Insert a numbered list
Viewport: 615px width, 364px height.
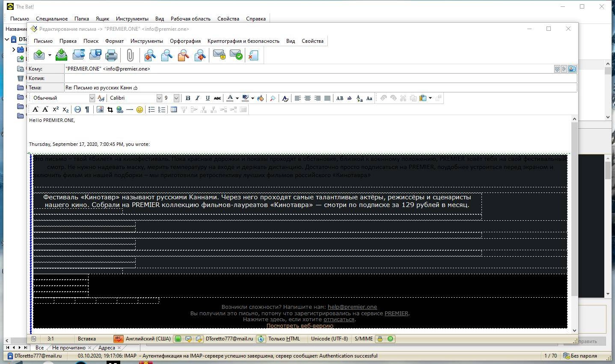pos(162,109)
